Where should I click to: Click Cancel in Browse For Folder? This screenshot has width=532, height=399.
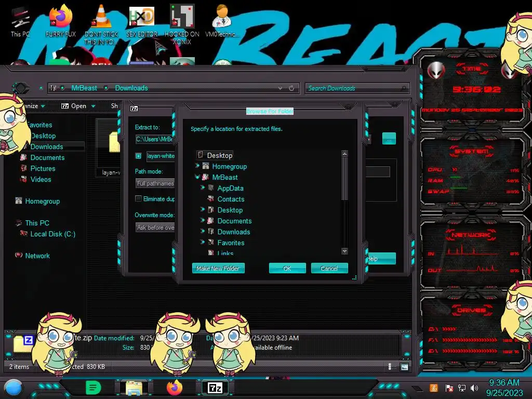329,269
